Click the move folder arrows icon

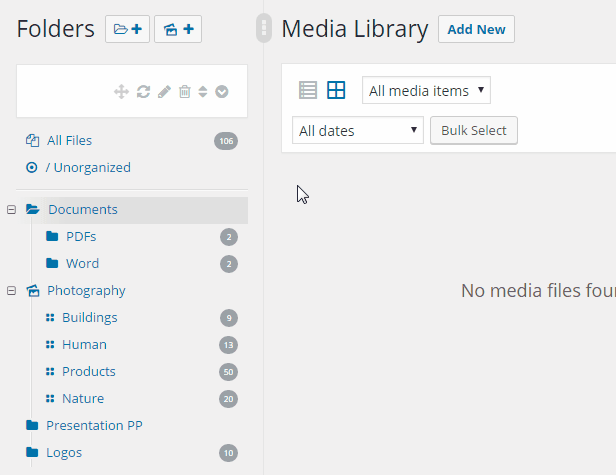click(121, 92)
